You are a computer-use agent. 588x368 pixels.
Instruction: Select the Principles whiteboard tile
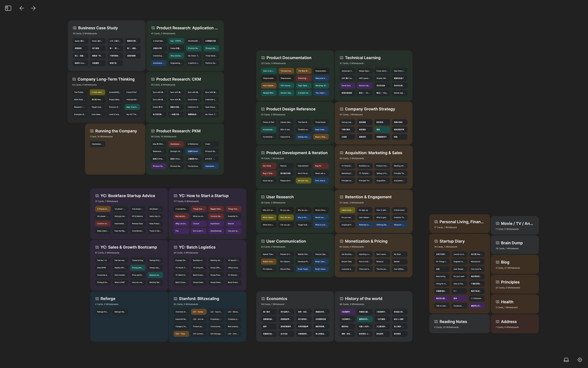pyautogui.click(x=510, y=282)
